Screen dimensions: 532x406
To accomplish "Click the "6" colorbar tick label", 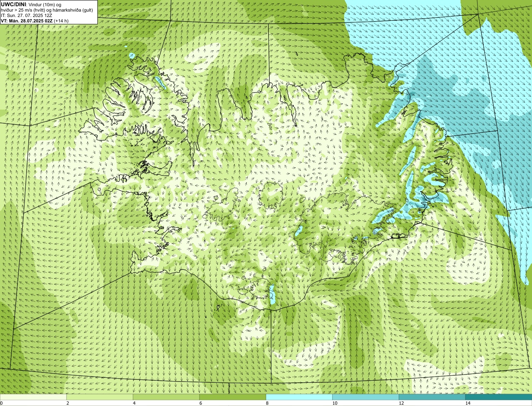I will coord(200,403).
